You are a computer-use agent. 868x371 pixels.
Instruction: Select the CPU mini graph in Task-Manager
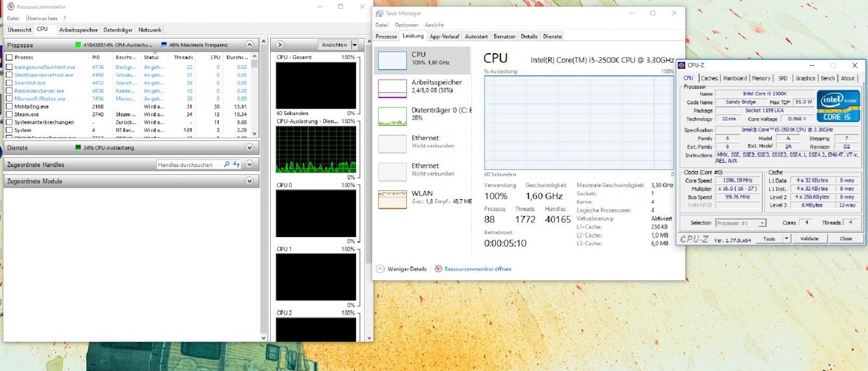(392, 60)
